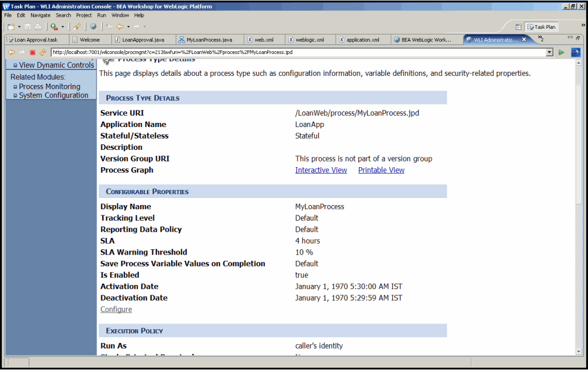Open the Help menu
Viewport: 588px width, 370px height.
coord(139,16)
